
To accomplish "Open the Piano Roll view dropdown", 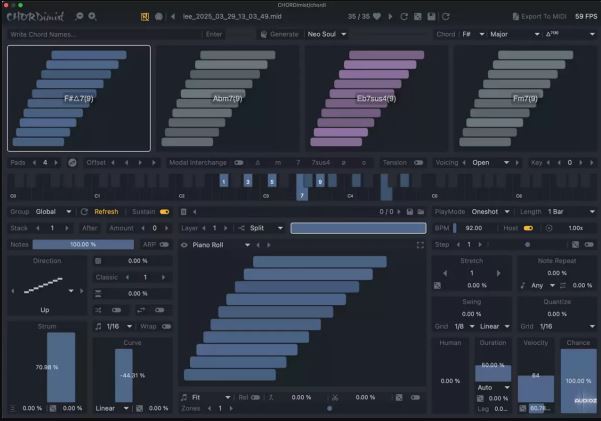I will coord(221,245).
